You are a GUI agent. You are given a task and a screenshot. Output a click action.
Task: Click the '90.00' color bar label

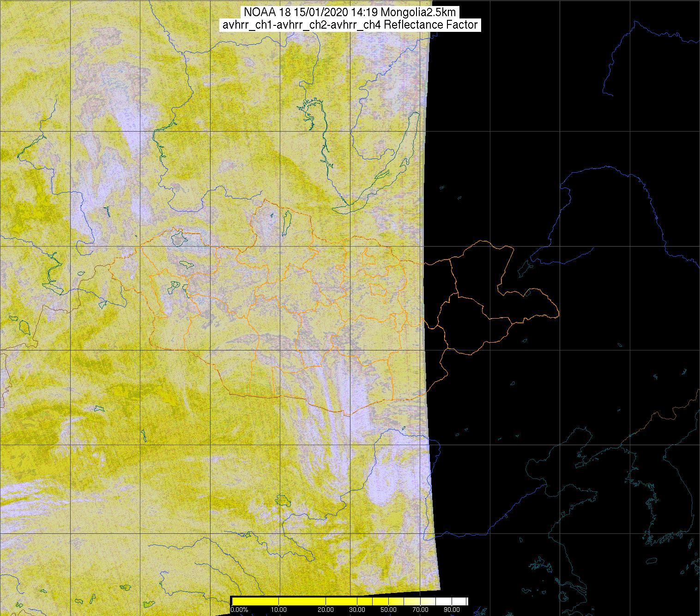(x=452, y=610)
